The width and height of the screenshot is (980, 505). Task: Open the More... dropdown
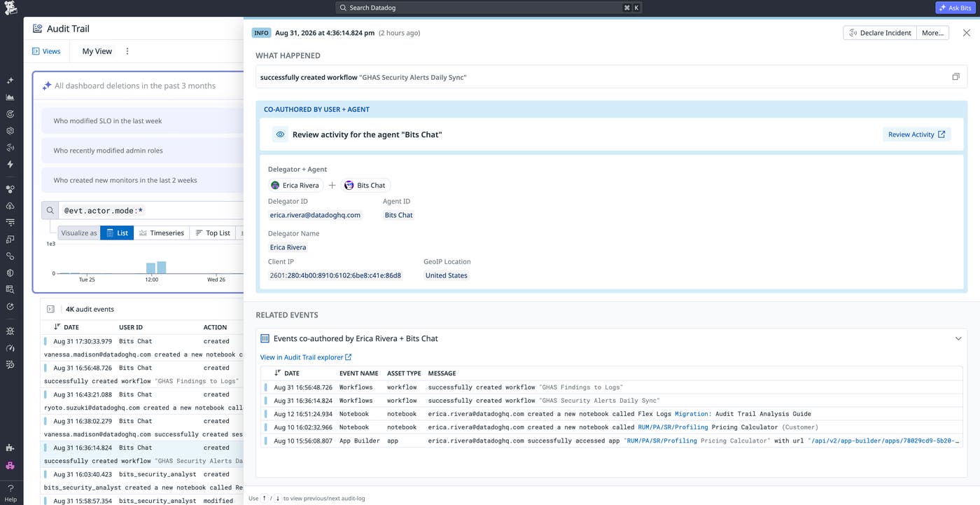point(932,33)
